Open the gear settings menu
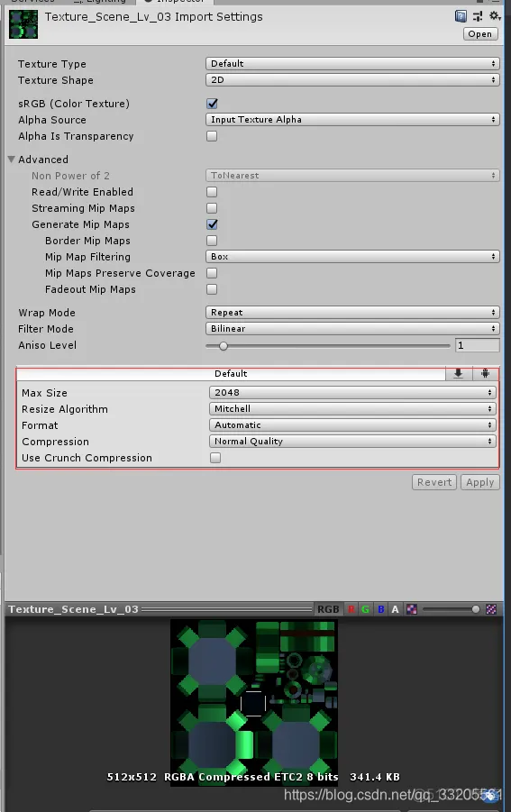The height and width of the screenshot is (812, 511). (x=495, y=16)
